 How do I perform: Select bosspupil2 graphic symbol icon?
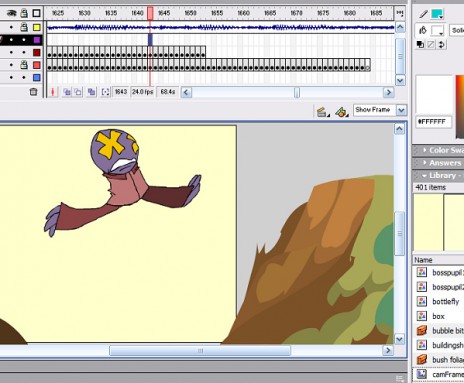(x=421, y=287)
